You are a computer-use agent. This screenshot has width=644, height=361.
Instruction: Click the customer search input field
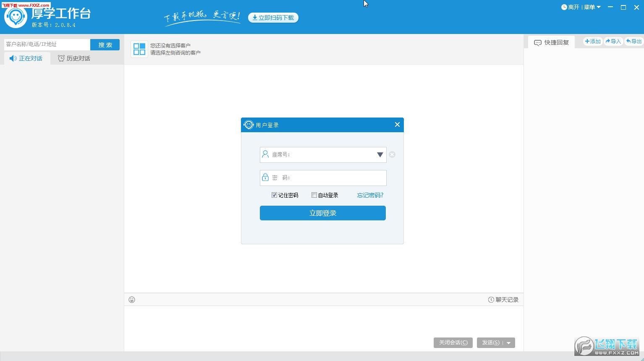[47, 44]
